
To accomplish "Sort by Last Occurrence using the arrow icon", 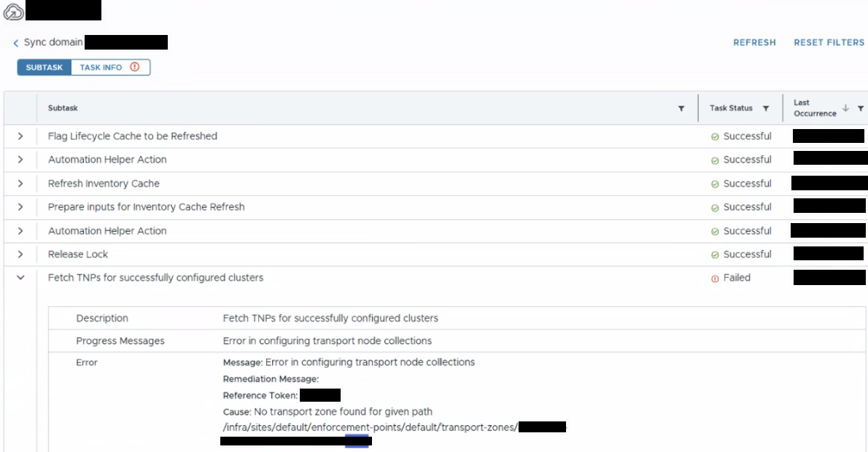I will (845, 108).
